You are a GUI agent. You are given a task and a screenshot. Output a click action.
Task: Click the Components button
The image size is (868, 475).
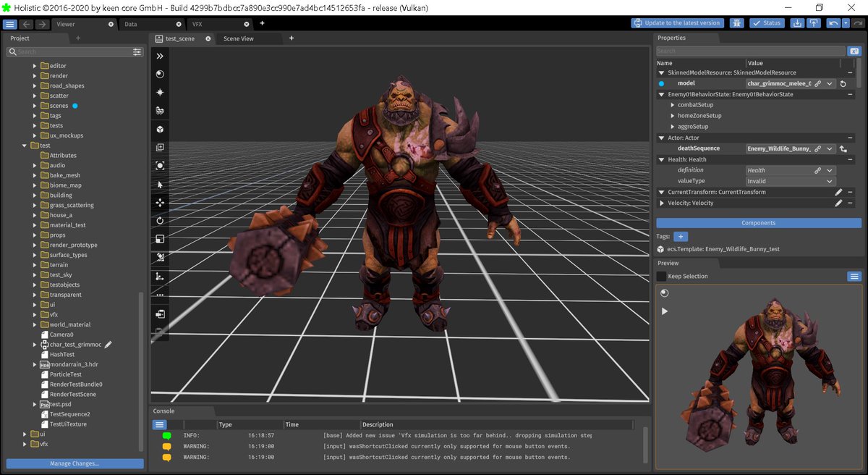[x=759, y=223]
